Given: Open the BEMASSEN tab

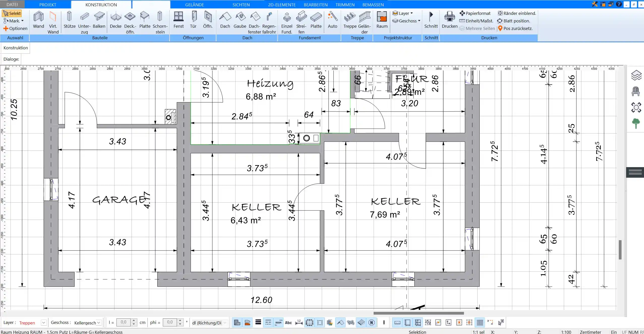Looking at the screenshot, I should click(x=373, y=5).
